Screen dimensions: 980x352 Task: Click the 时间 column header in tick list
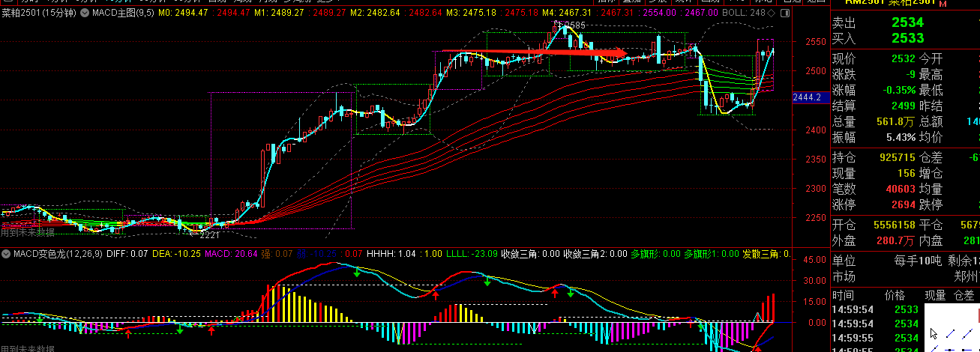[x=843, y=296]
